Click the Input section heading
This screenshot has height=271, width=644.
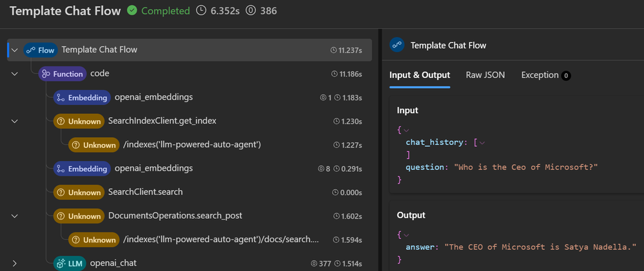coord(408,110)
